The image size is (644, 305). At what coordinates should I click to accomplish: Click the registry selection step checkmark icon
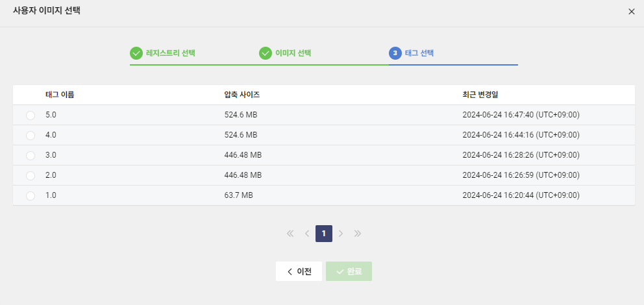(x=136, y=53)
